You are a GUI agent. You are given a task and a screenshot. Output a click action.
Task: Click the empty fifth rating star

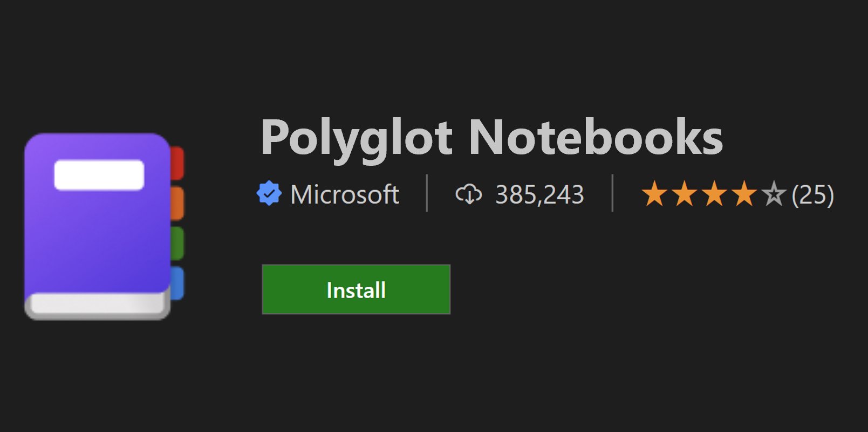[774, 194]
